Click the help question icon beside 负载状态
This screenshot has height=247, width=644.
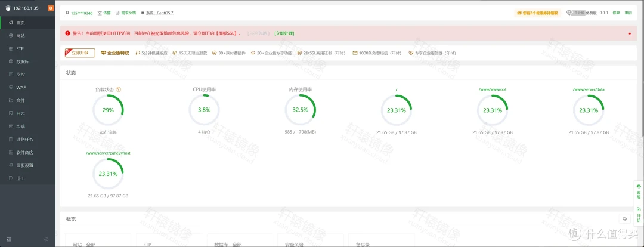click(119, 89)
